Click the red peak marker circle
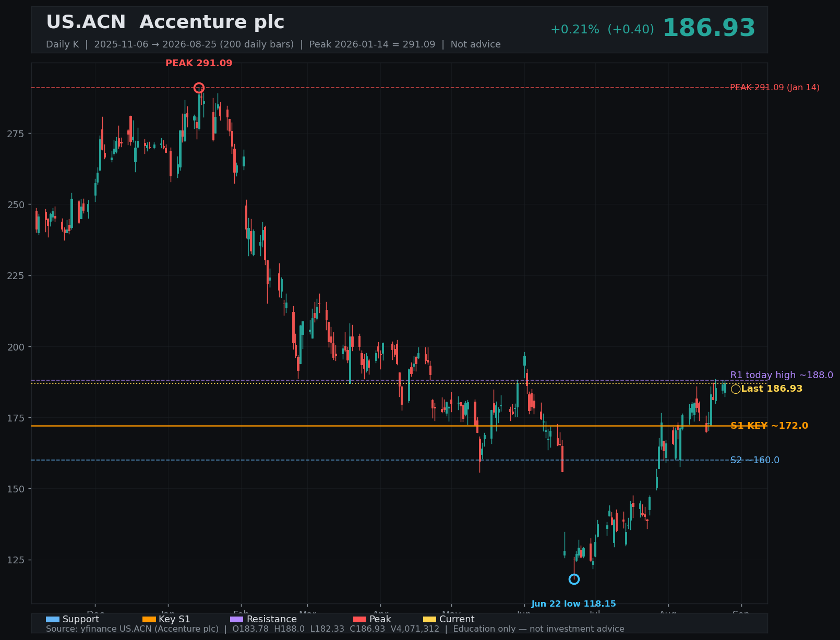 point(199,88)
